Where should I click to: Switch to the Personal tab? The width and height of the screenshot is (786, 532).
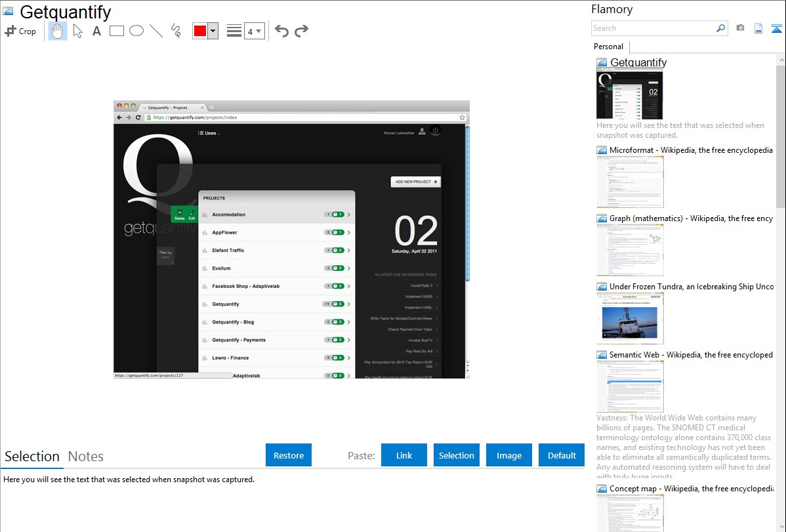click(609, 47)
